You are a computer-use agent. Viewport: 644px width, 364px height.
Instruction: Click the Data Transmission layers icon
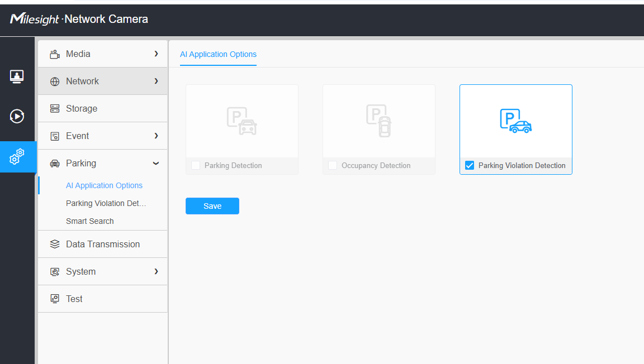point(55,244)
